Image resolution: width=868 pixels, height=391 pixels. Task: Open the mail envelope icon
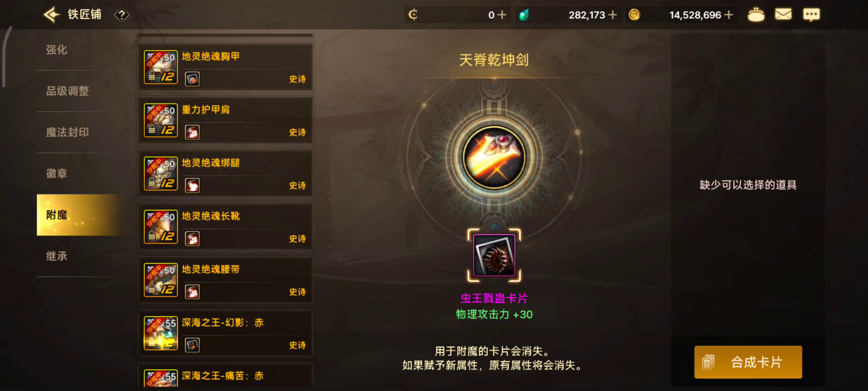click(783, 14)
